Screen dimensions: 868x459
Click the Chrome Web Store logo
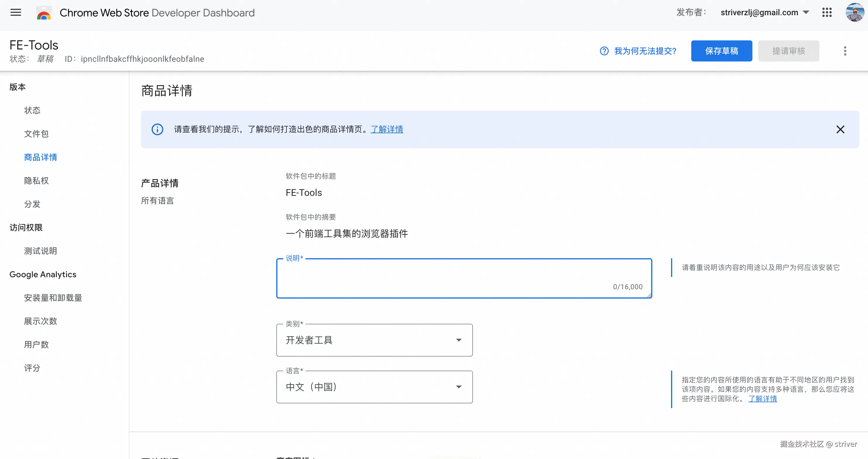point(44,13)
